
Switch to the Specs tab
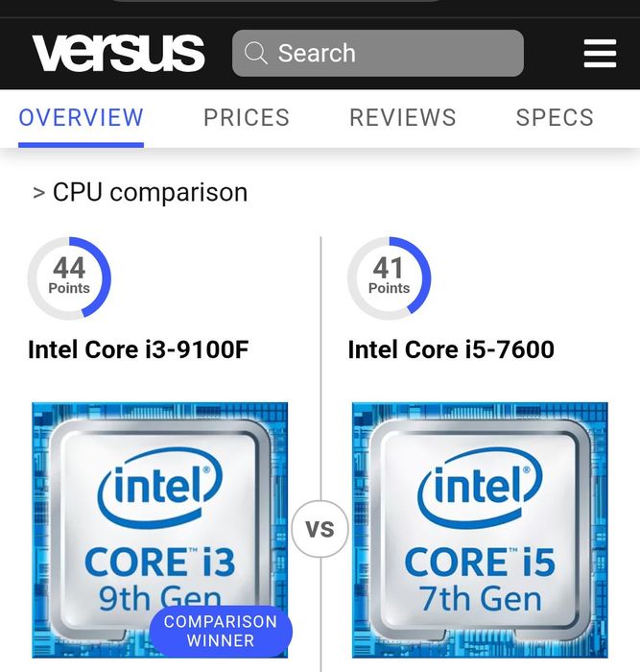click(555, 118)
